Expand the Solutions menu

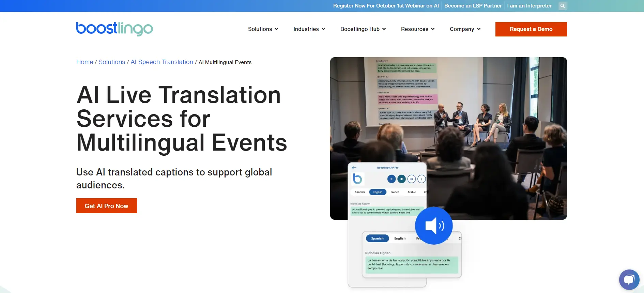tap(263, 29)
